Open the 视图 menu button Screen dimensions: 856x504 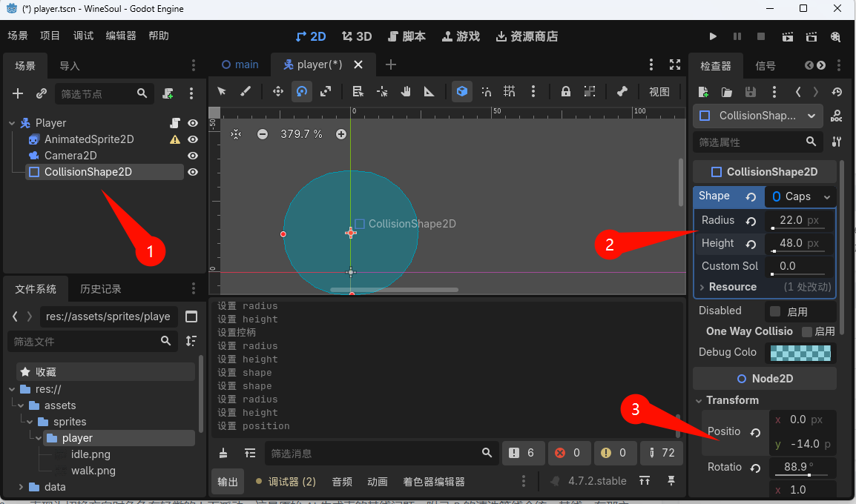[659, 92]
